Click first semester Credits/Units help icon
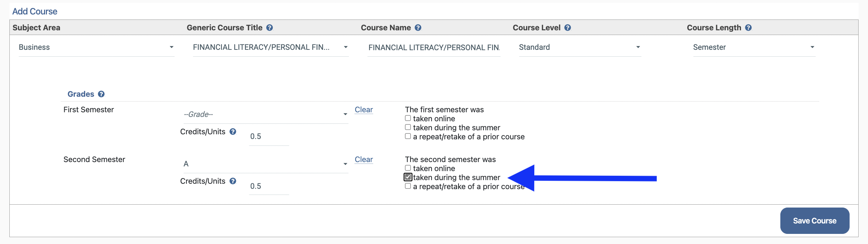This screenshot has width=868, height=244. (x=233, y=132)
